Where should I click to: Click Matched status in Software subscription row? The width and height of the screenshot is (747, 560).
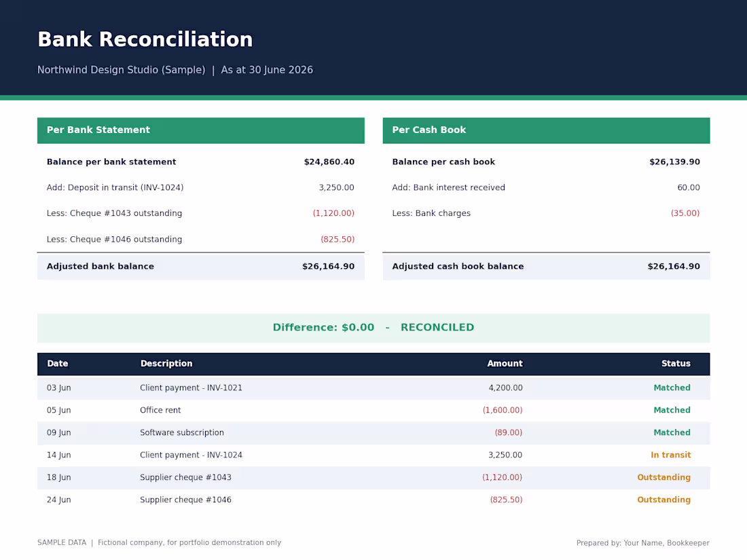(x=672, y=433)
